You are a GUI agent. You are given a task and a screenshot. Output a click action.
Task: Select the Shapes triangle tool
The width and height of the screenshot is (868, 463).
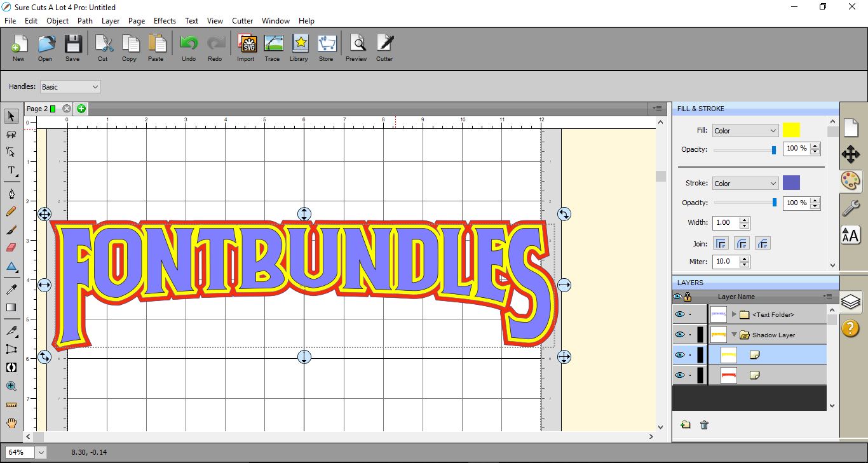[x=11, y=266]
